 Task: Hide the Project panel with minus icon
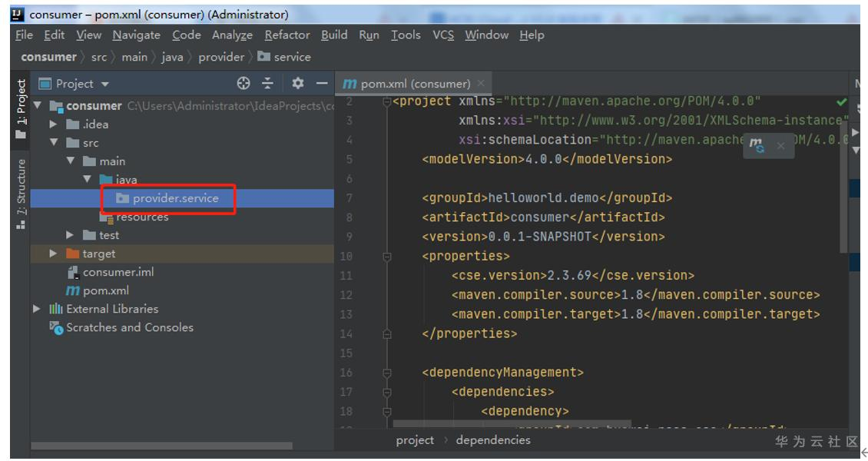pyautogui.click(x=322, y=84)
